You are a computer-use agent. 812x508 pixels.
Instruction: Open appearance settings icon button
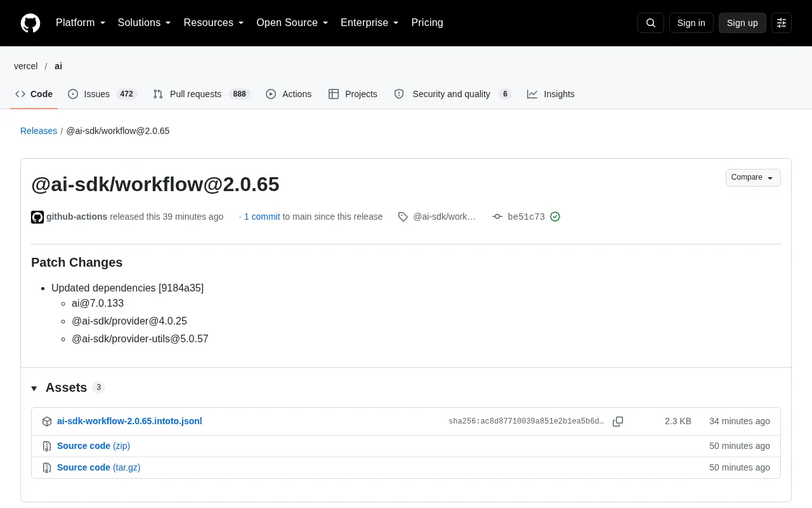(782, 23)
